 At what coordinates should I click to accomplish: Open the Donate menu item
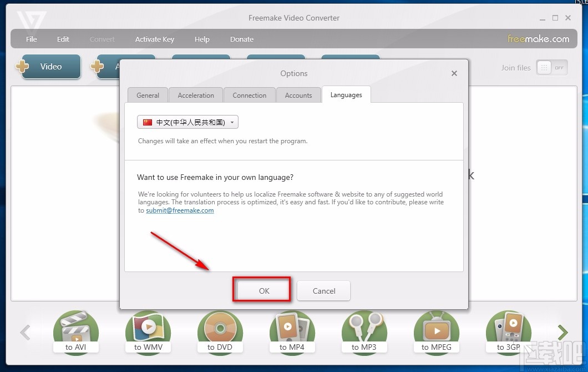click(x=242, y=39)
